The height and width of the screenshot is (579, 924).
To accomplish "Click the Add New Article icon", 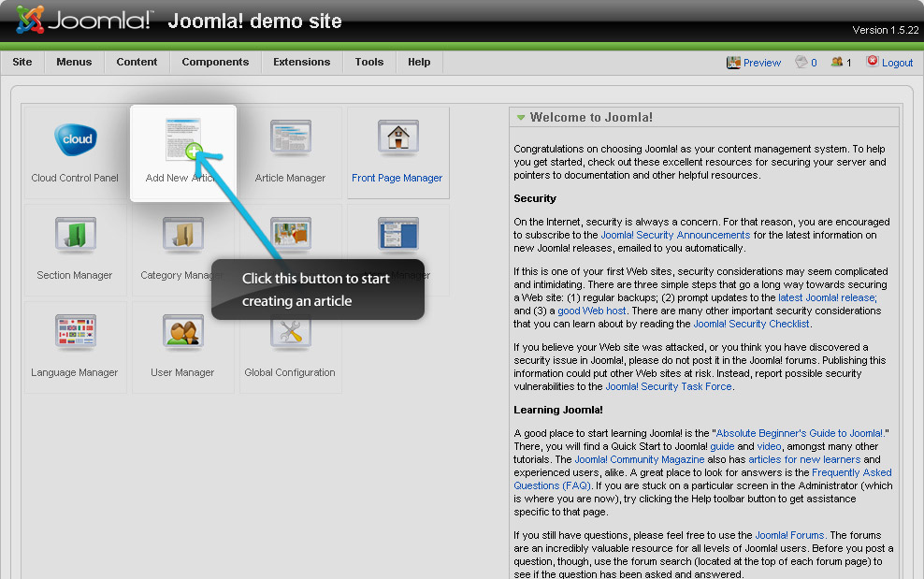I will (184, 139).
